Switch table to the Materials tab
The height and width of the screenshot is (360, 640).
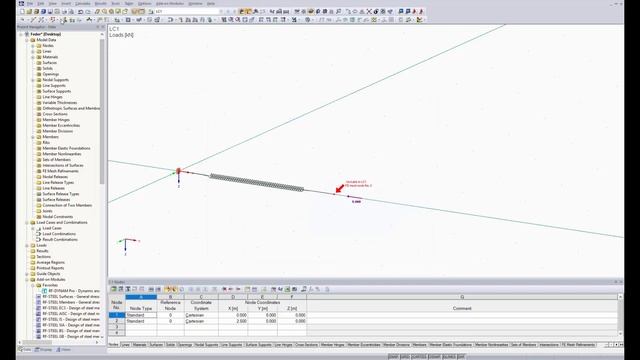coord(139,345)
